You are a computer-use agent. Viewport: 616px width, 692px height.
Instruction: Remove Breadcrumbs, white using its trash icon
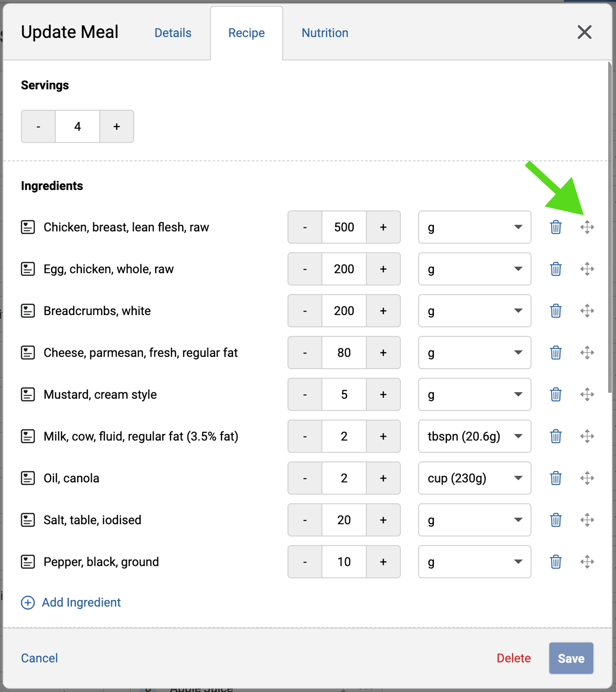point(555,311)
